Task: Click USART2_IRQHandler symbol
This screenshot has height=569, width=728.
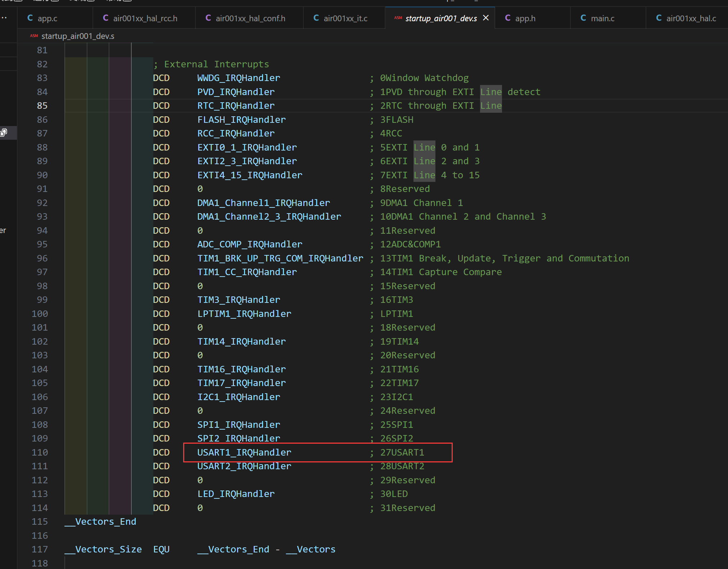Action: click(244, 466)
